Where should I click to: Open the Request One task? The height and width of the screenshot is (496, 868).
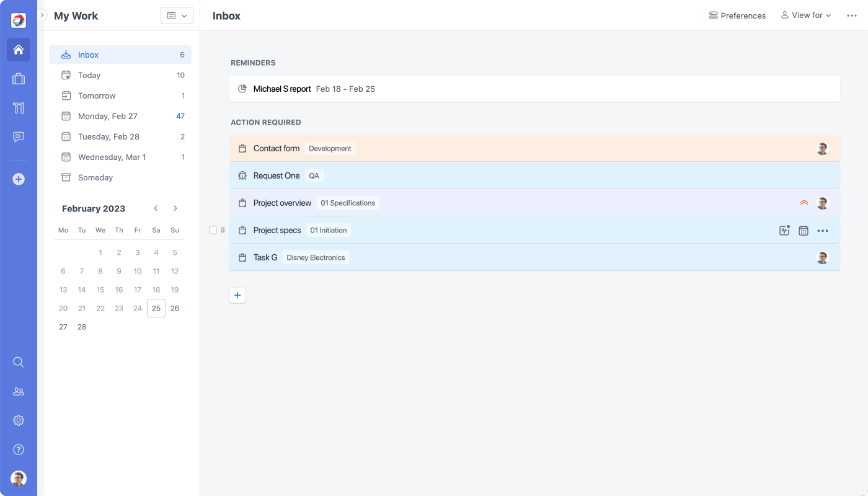click(534, 175)
